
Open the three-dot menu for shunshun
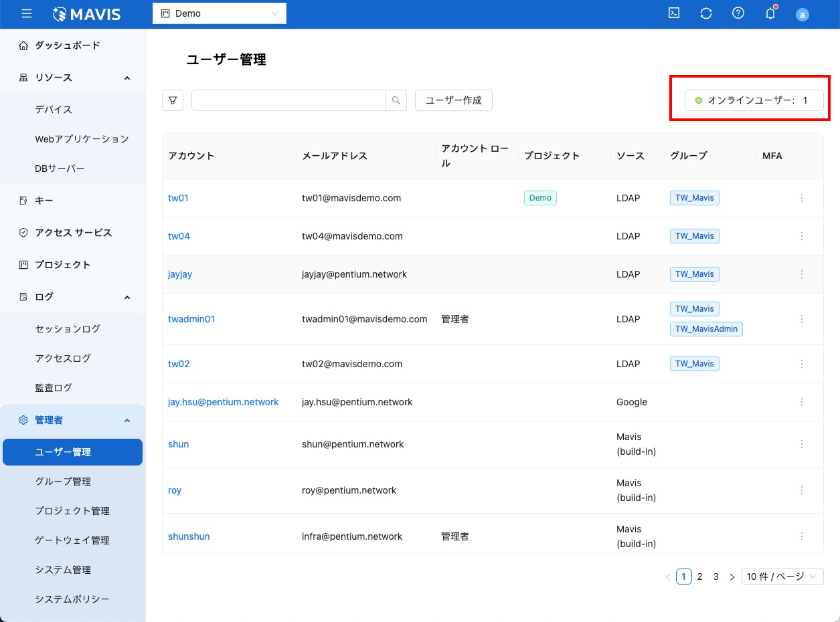(802, 536)
